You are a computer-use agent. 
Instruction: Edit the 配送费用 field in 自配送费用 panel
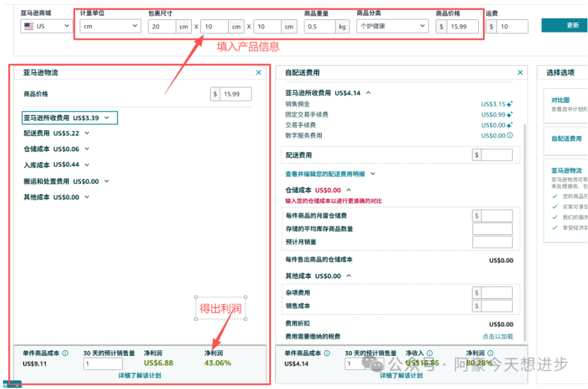tap(496, 155)
